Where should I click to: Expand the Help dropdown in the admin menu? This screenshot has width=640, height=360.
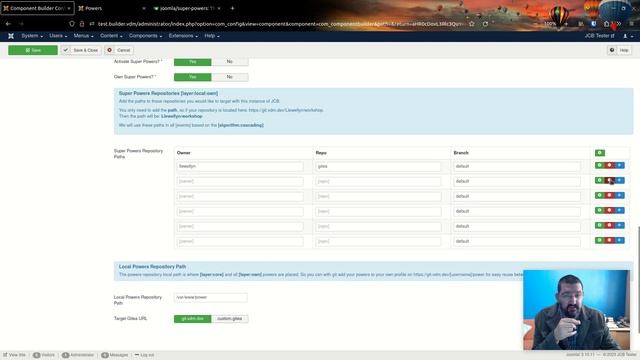pos(212,36)
